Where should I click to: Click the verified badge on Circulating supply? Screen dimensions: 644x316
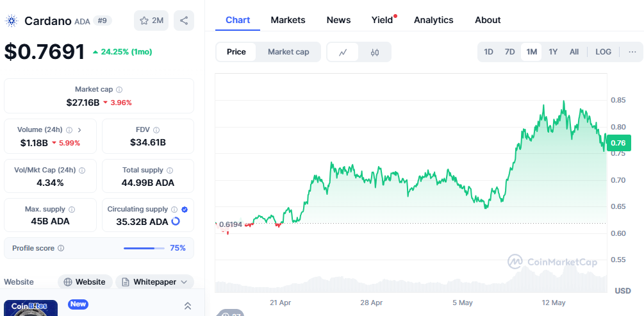[185, 210]
